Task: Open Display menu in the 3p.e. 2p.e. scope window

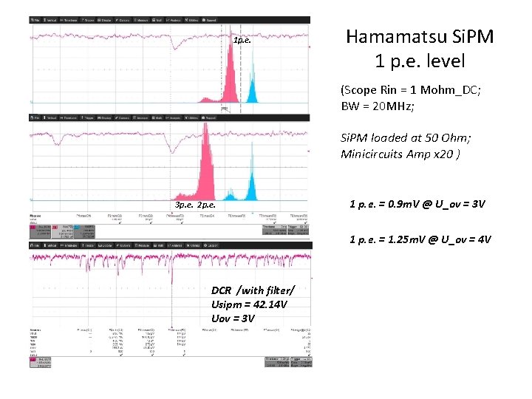Action: 104,118
